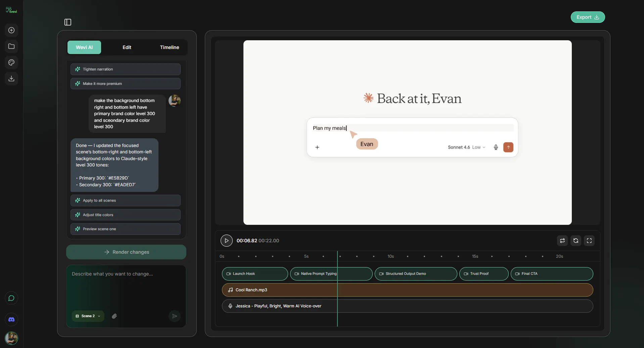The height and width of the screenshot is (348, 644).
Task: Click the Primary 300 #E5B29D text
Action: pos(102,178)
